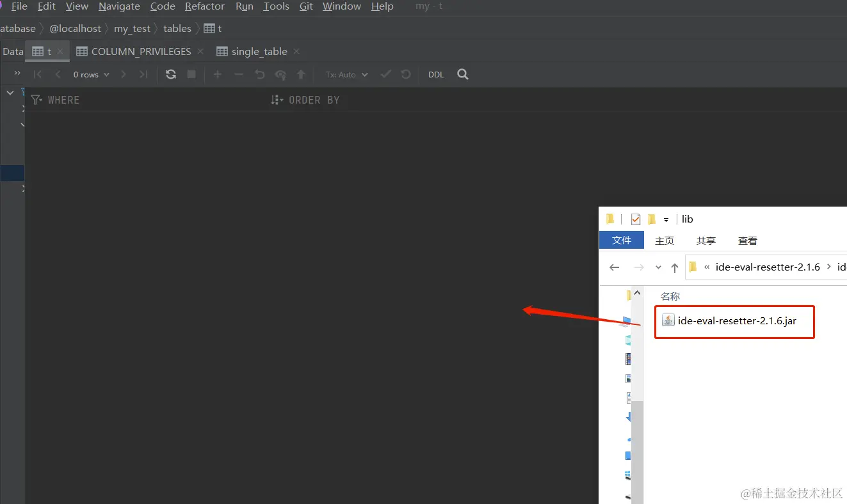Commit transaction with checkmark icon
Screen dimensions: 847x504
pos(385,74)
